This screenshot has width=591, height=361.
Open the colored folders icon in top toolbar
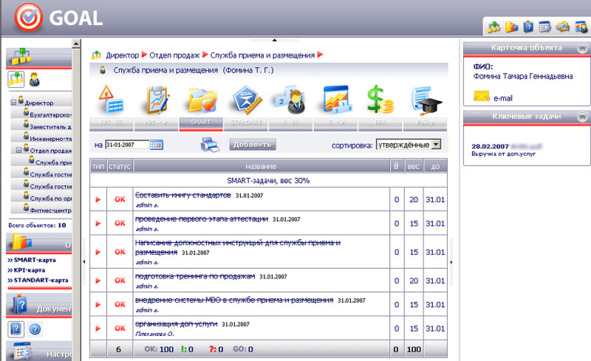pyautogui.click(x=511, y=27)
